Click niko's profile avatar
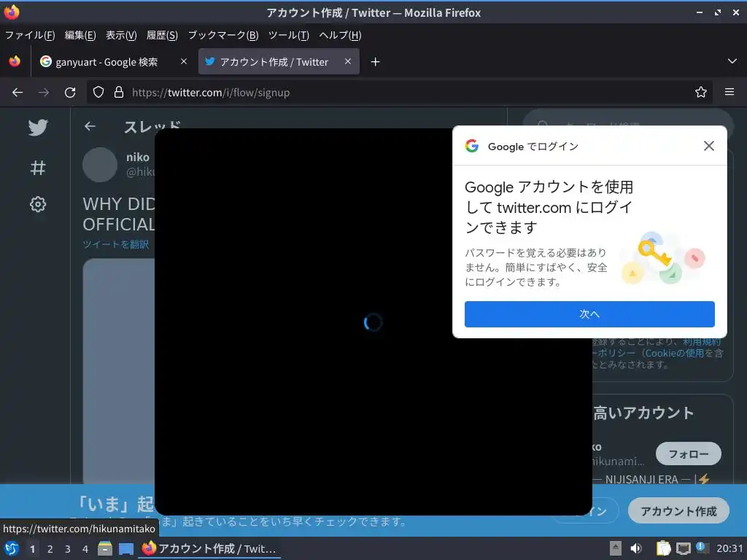Screen dimensions: 747x560 click(99, 165)
